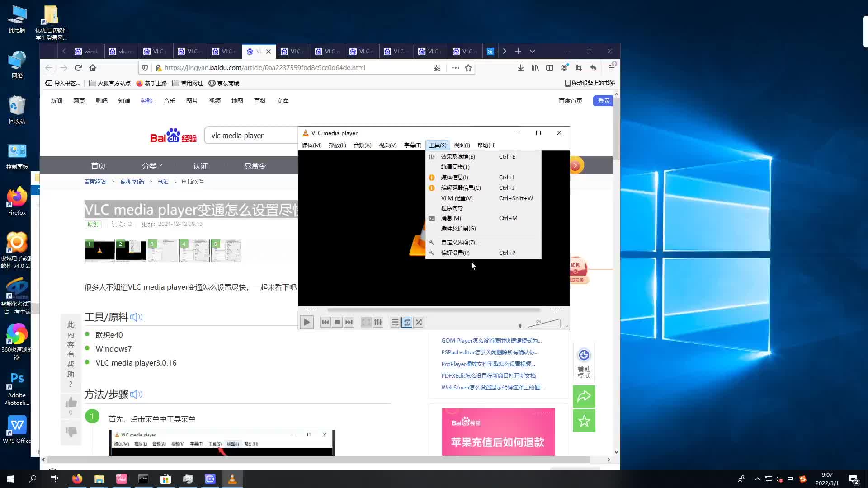The width and height of the screenshot is (868, 488).
Task: Open 程序向导 menu entry
Action: (483, 208)
